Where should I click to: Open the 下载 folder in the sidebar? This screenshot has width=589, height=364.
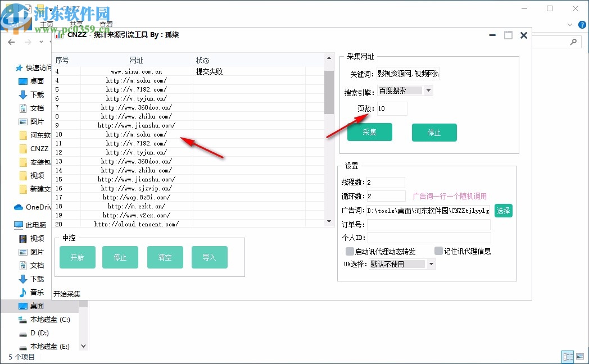coord(34,278)
